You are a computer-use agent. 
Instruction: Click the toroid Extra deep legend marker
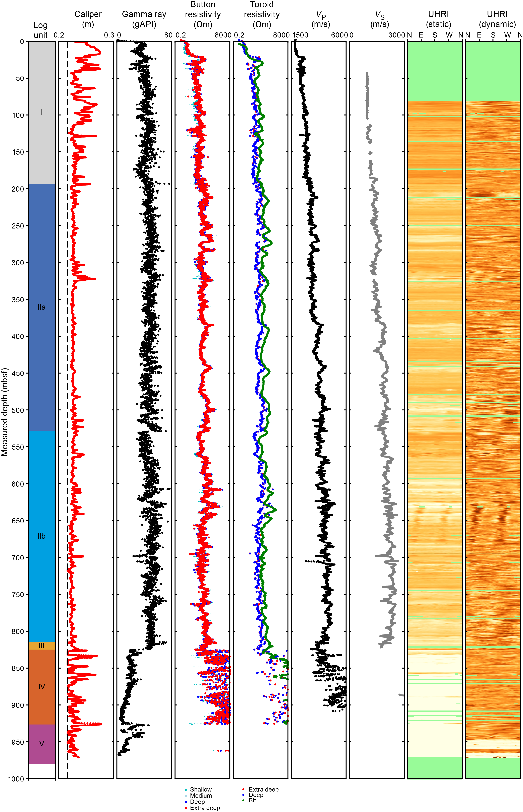click(x=243, y=790)
